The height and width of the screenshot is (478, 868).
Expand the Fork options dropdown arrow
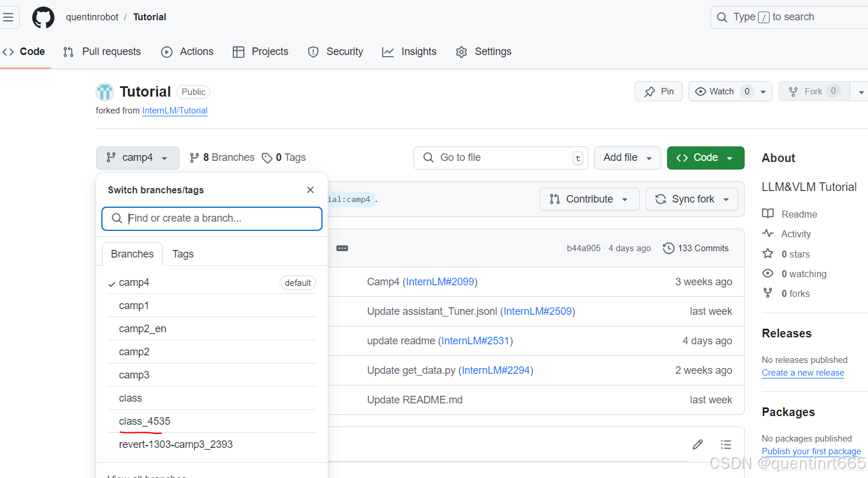860,91
